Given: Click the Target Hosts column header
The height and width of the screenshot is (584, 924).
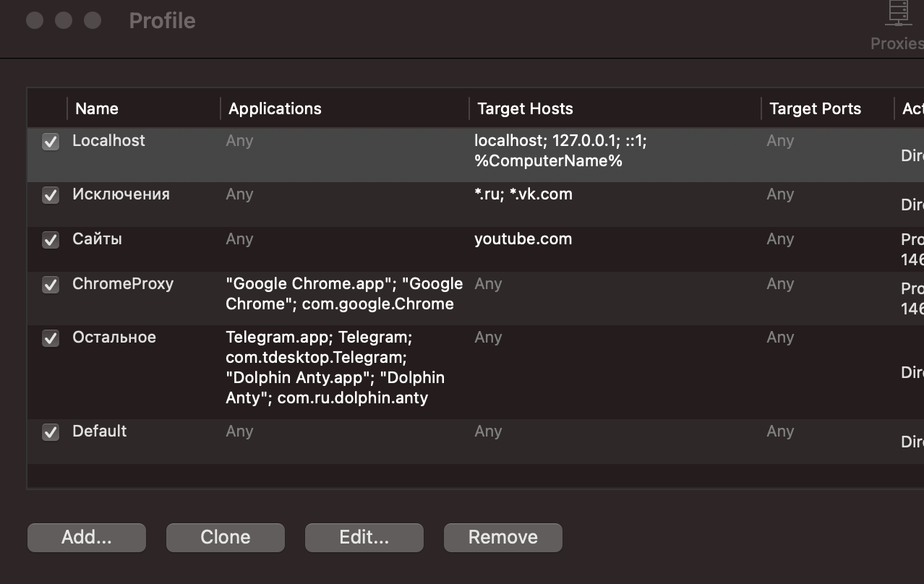Looking at the screenshot, I should pyautogui.click(x=525, y=108).
